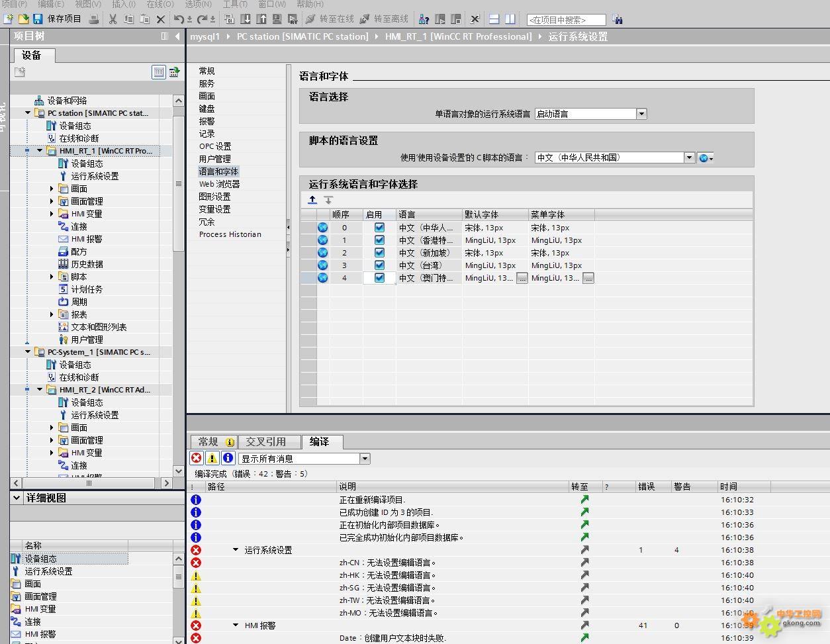Select Process Historian in settings list

[230, 234]
